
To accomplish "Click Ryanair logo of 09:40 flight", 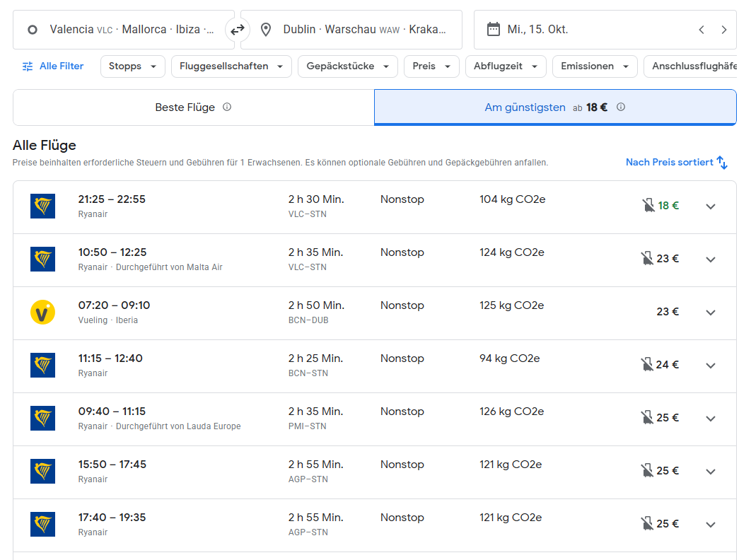I will (42, 418).
